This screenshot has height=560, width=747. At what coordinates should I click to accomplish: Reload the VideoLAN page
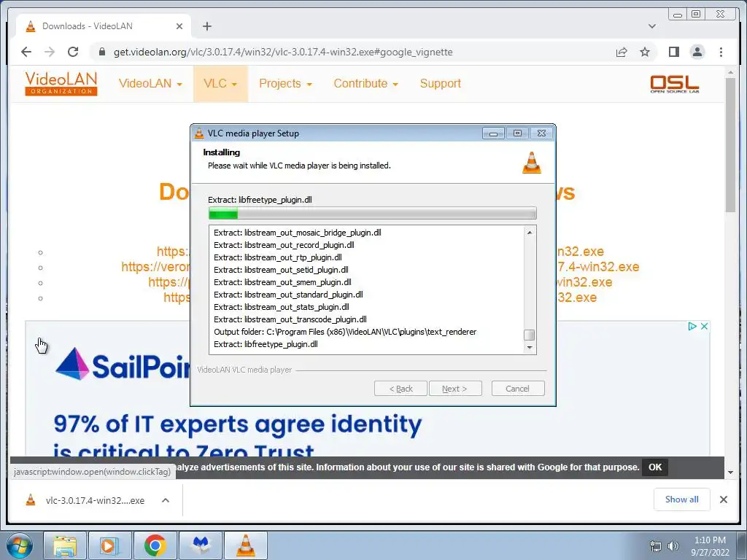(73, 52)
